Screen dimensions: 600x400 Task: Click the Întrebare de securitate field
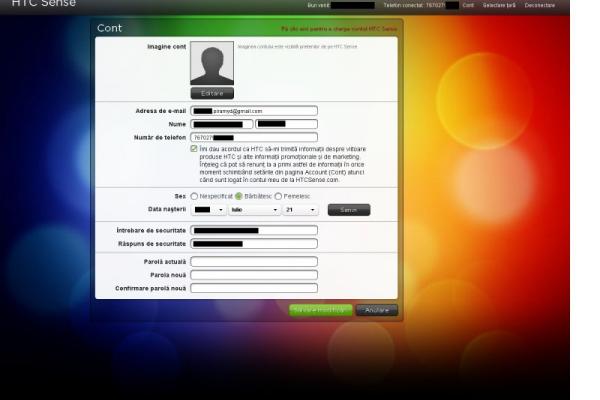coord(254,230)
